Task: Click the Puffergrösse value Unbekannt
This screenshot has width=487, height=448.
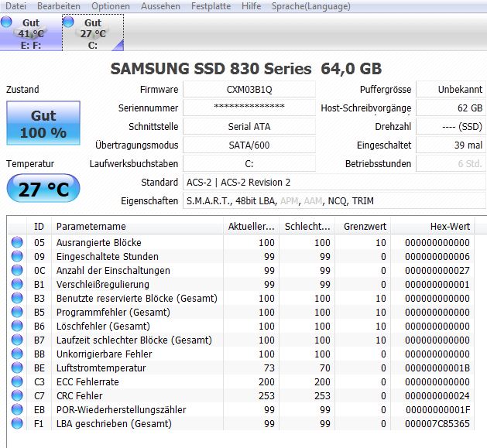Action: (451, 90)
